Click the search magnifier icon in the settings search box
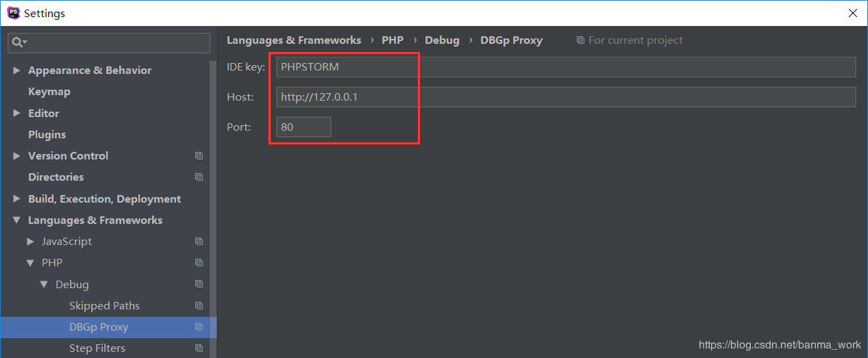This screenshot has width=868, height=358. pyautogui.click(x=18, y=42)
